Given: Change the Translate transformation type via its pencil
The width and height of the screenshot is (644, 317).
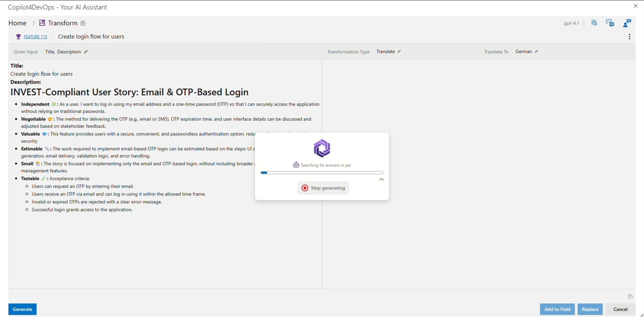Looking at the screenshot, I should tap(399, 51).
